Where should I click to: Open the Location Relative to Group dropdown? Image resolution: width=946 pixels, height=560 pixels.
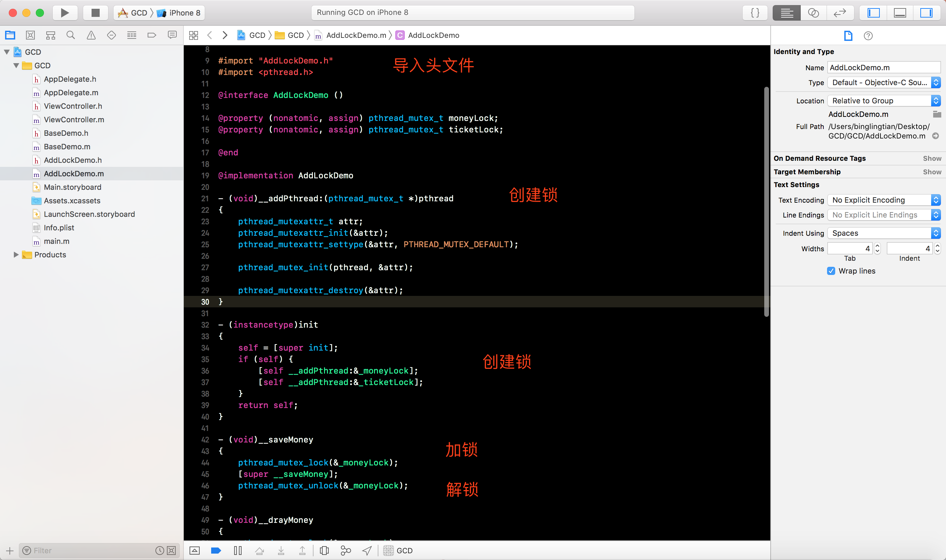884,101
